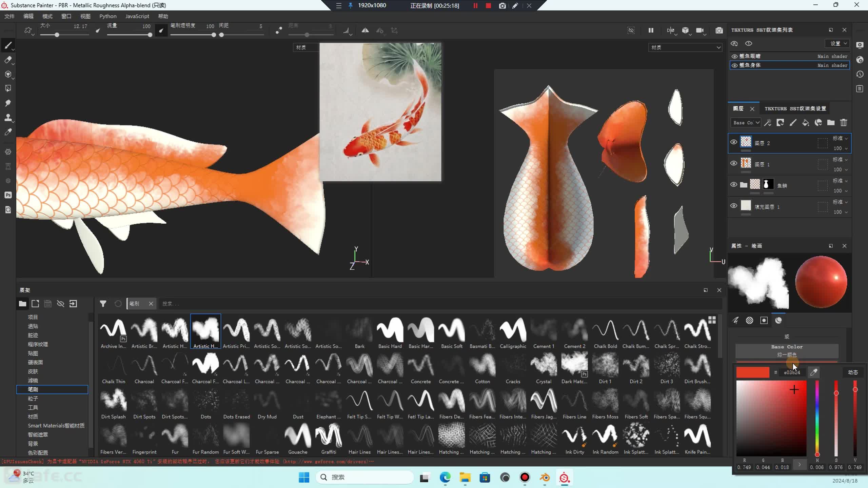Viewport: 868px width, 488px height.
Task: Click the 动态 button in color picker
Action: coord(853,372)
